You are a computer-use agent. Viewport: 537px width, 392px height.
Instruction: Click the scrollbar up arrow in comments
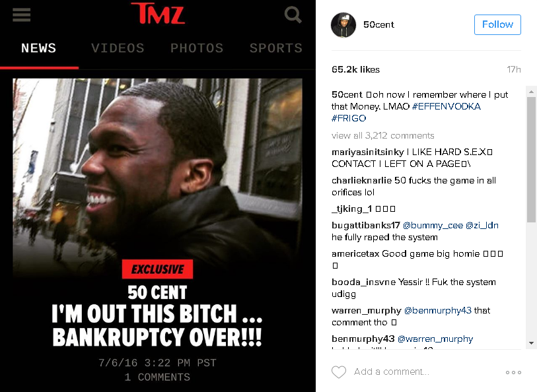pos(531,92)
